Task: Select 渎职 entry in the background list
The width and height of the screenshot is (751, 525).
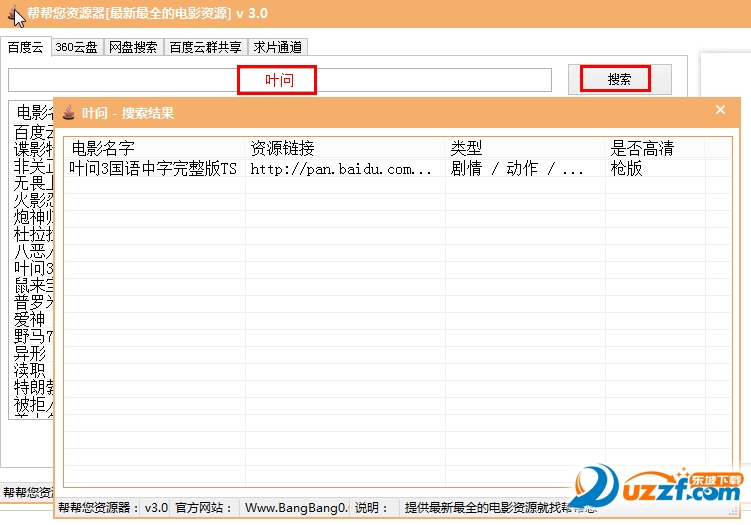Action: click(29, 371)
